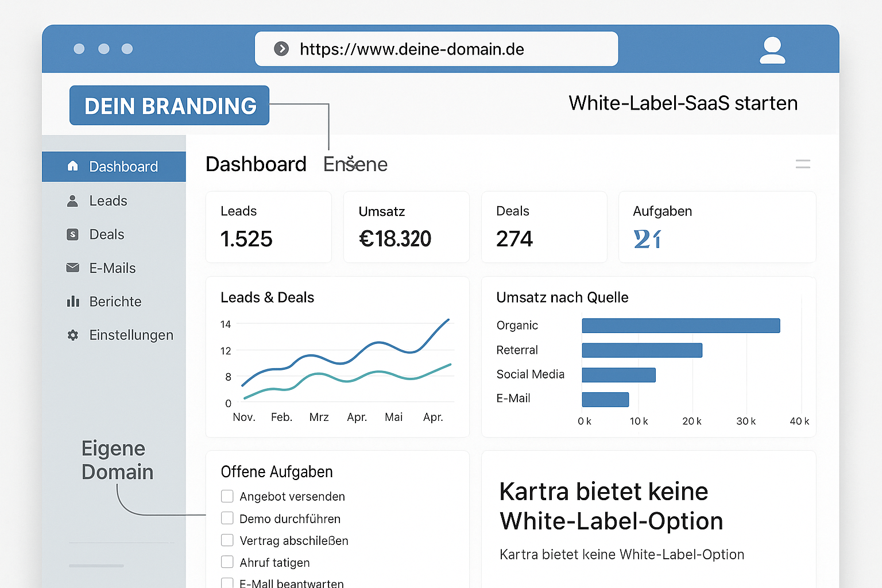Open the Deals sidebar section
This screenshot has height=588, width=882.
[114, 234]
